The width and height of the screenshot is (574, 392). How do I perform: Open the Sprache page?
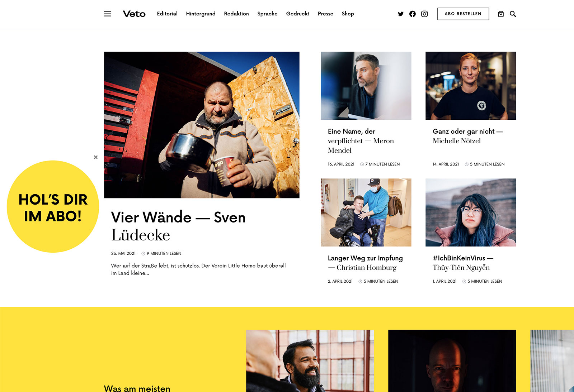coord(267,14)
